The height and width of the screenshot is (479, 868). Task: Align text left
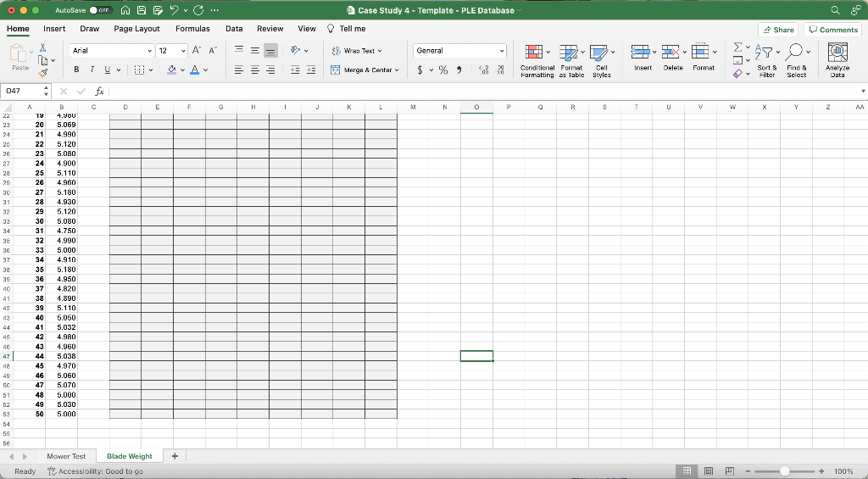238,70
